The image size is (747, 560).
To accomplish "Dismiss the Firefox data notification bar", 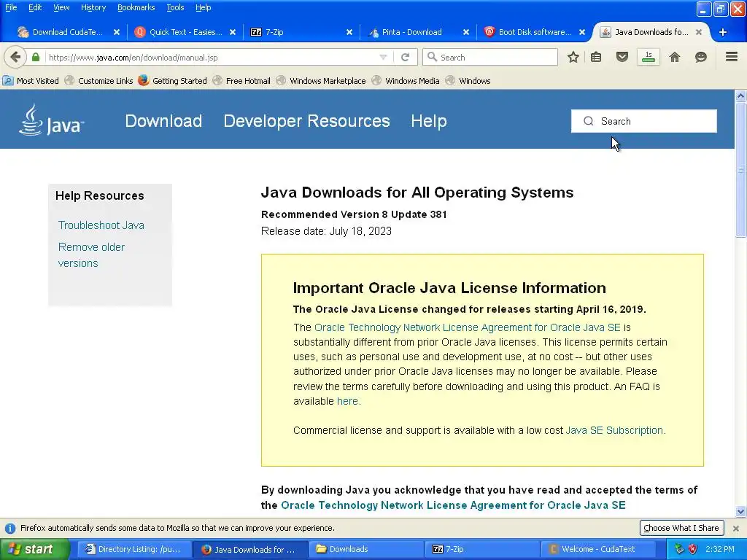I will [x=736, y=528].
